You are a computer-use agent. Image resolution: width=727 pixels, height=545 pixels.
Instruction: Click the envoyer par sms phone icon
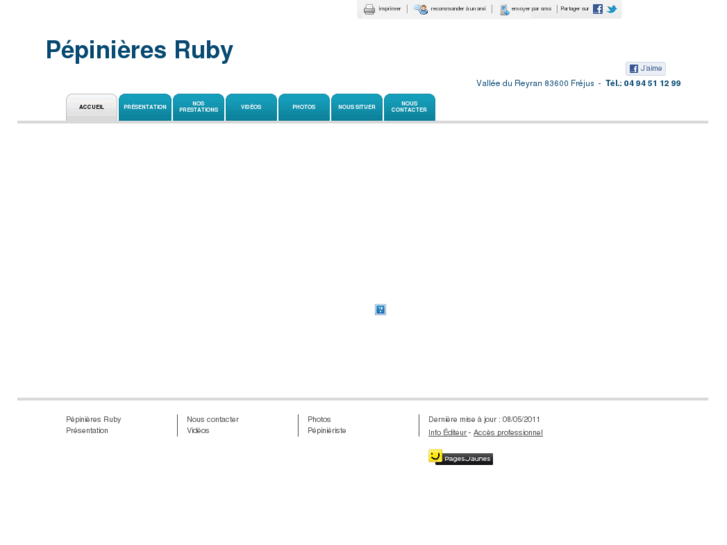504,9
